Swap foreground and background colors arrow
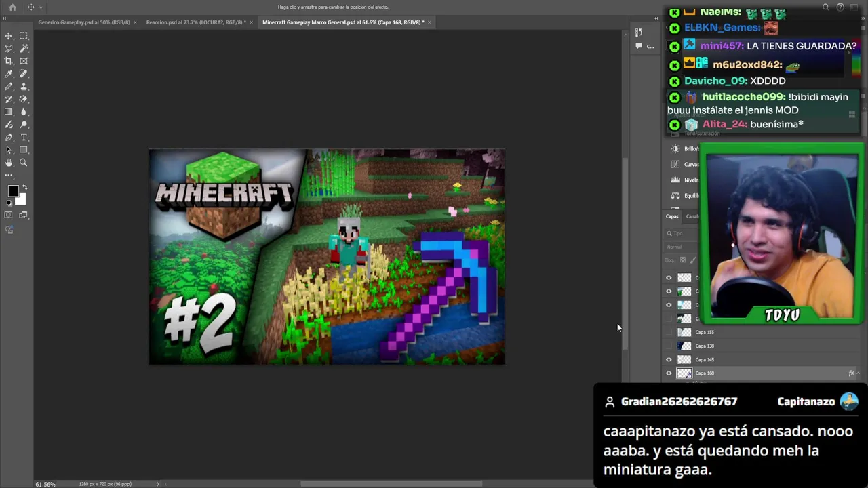Image resolution: width=868 pixels, height=488 pixels. (25, 188)
